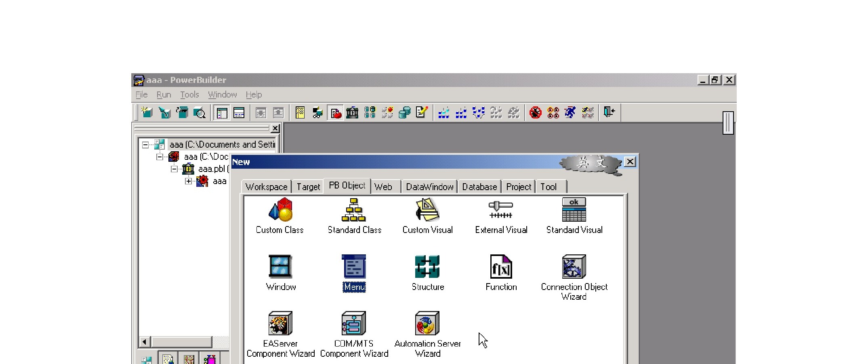
Task: Collapse the aaa target tree node
Action: 160,157
